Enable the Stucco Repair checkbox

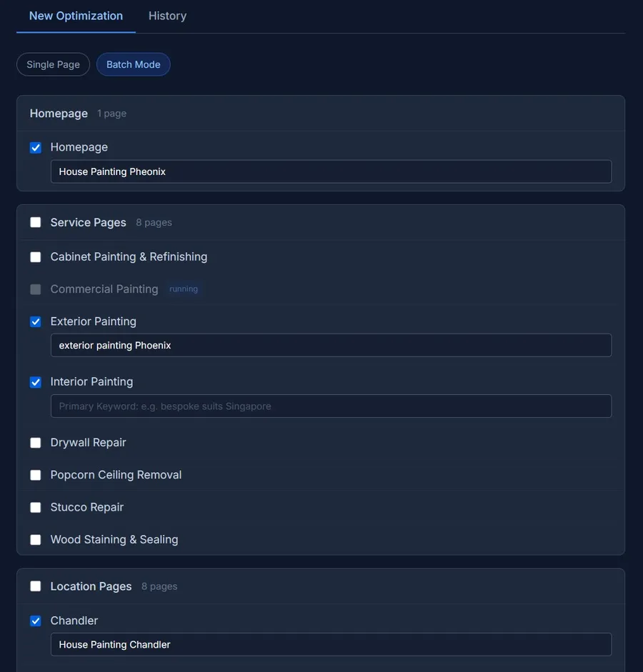tap(36, 508)
